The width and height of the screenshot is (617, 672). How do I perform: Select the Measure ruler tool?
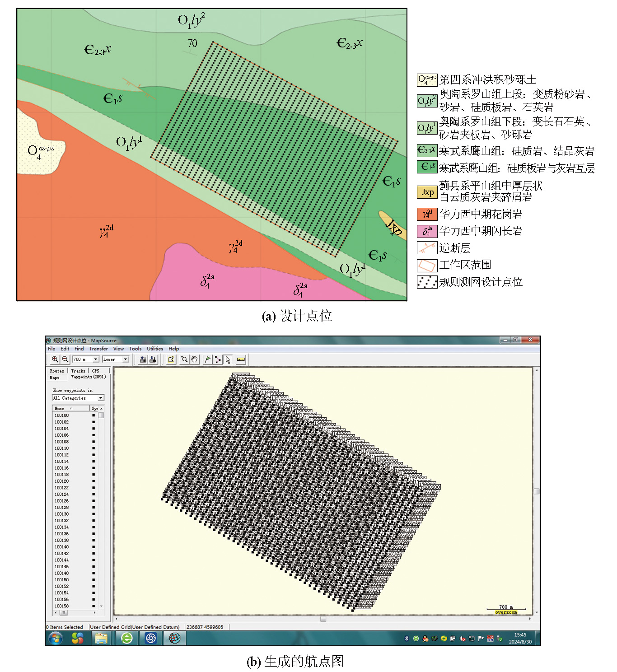pyautogui.click(x=241, y=359)
